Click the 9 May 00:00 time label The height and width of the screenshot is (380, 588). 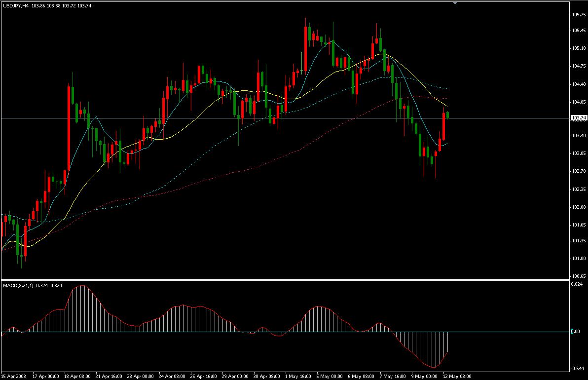tap(424, 376)
